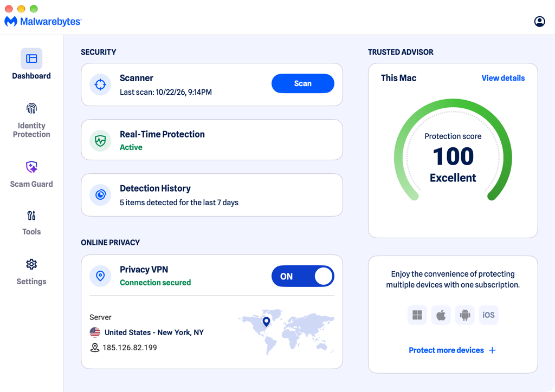This screenshot has height=392, width=555.
Task: Click the protection score gauge arc
Action: pos(453,149)
